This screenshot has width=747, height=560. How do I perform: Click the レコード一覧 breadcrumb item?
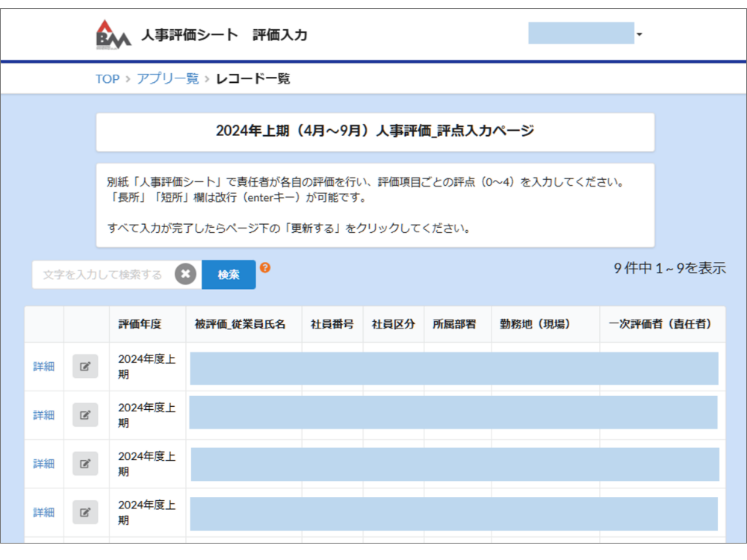pos(253,78)
